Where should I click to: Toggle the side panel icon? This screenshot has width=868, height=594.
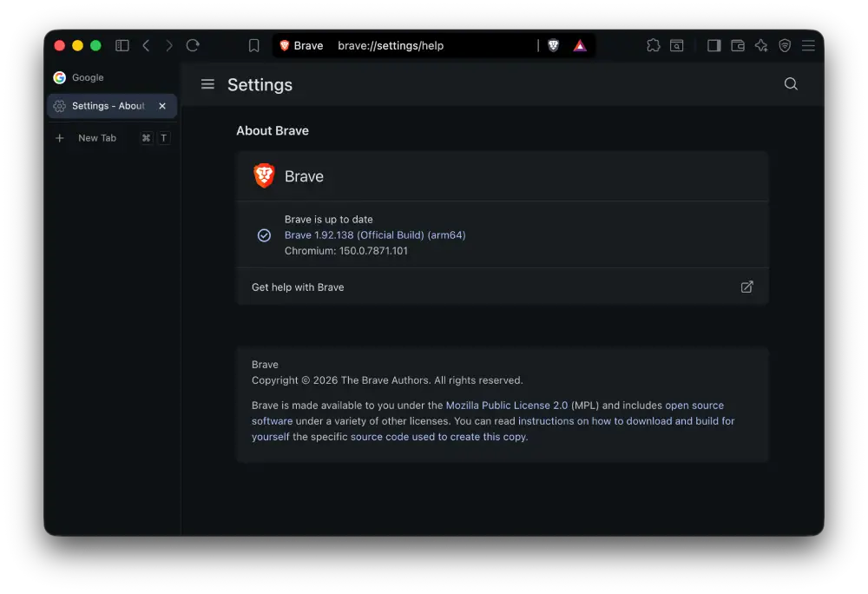[714, 45]
